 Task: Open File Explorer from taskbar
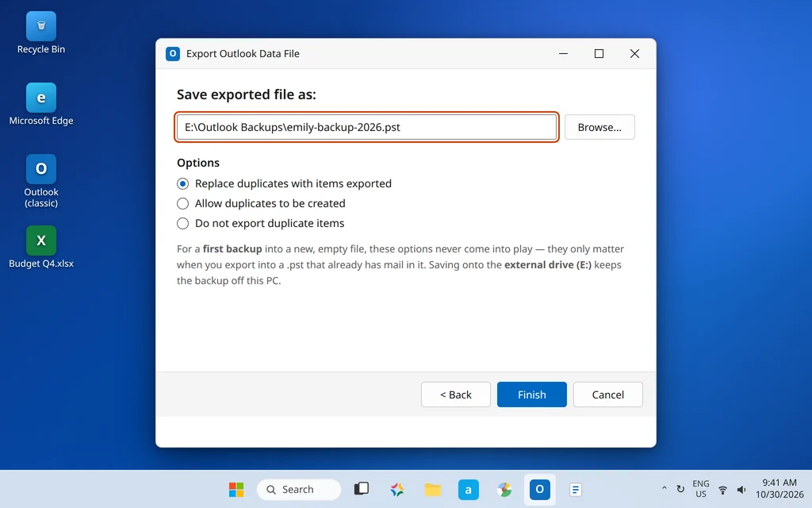pos(433,489)
